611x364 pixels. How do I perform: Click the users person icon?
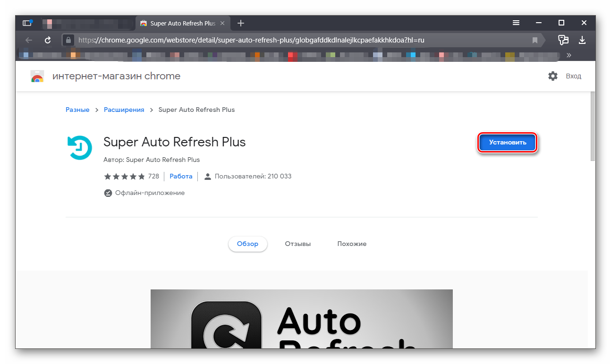point(207,177)
